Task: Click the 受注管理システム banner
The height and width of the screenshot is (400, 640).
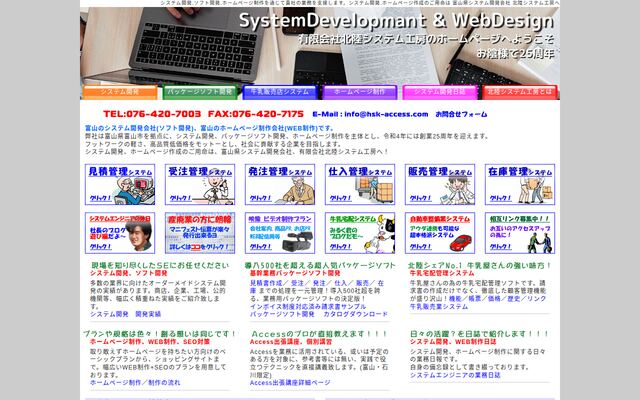Action: coord(200,184)
